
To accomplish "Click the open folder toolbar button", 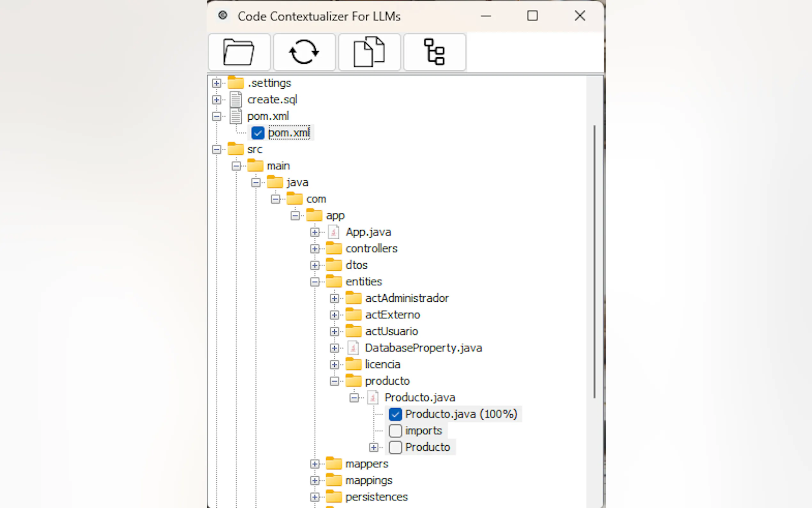I will pos(239,52).
